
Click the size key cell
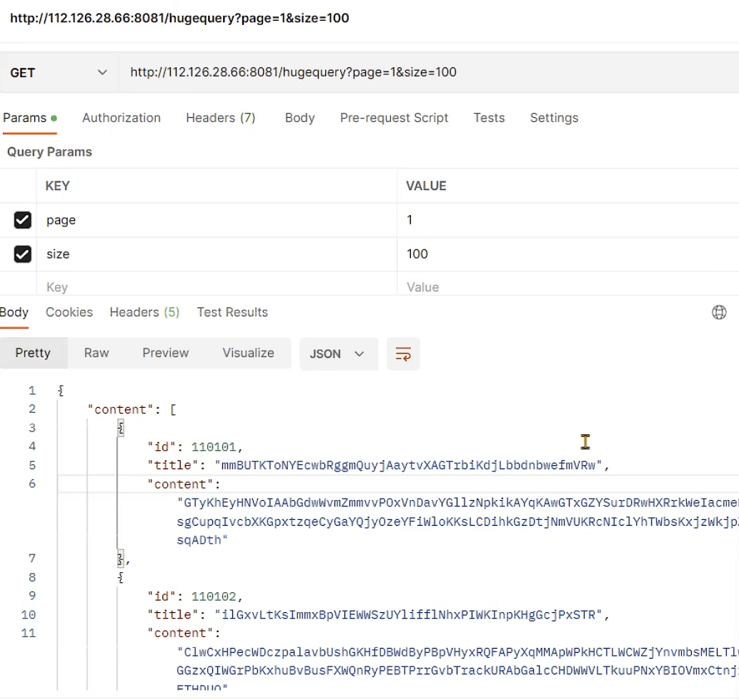click(x=217, y=254)
